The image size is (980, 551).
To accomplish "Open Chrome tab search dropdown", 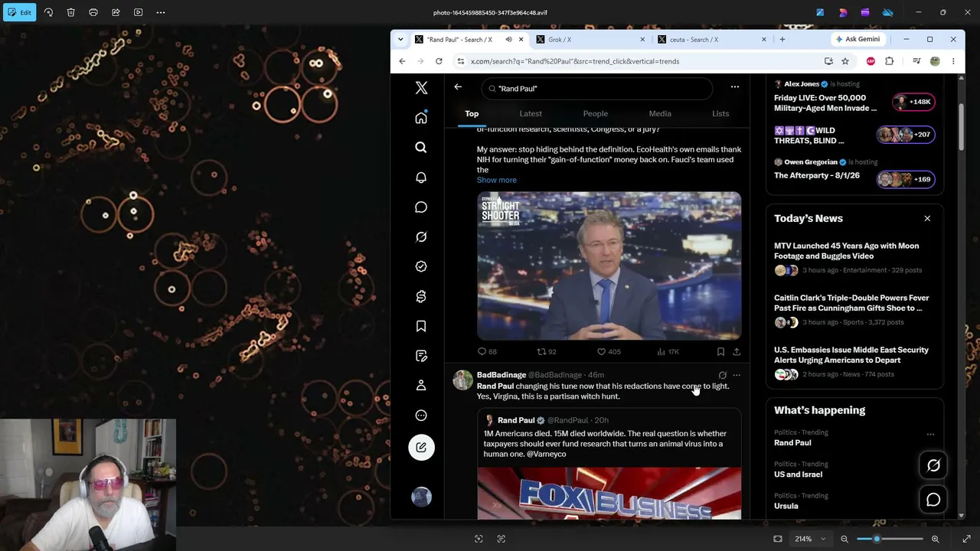I will 400,39.
